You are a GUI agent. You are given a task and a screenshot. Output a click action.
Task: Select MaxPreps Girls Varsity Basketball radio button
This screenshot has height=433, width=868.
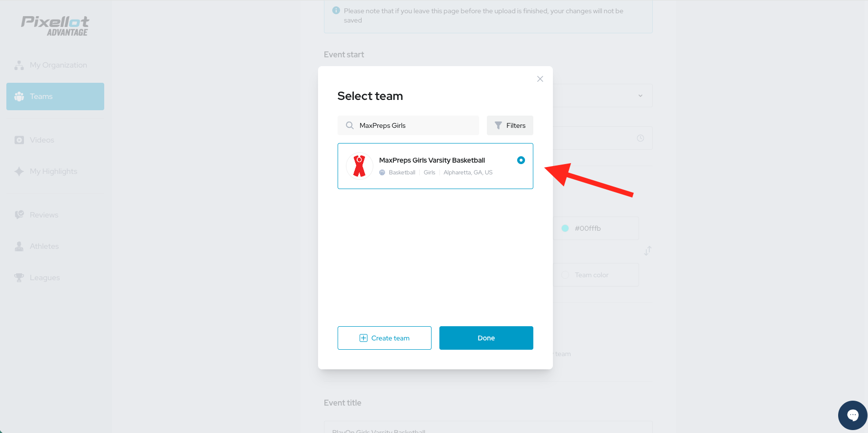(521, 160)
